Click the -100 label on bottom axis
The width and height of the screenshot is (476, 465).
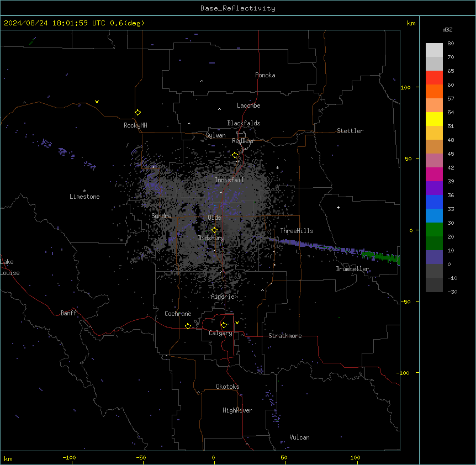(x=69, y=457)
